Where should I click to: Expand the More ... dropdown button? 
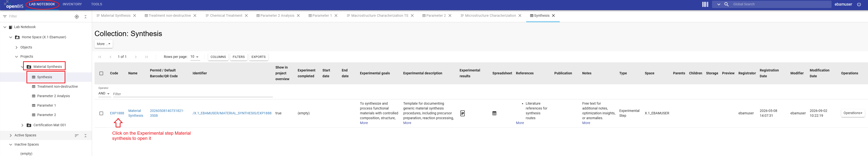coord(103,44)
